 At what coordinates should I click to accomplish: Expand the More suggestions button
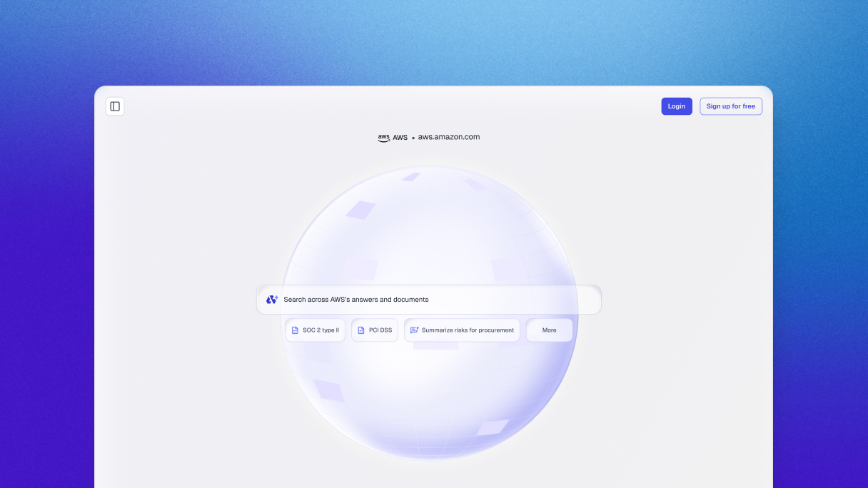pos(549,330)
